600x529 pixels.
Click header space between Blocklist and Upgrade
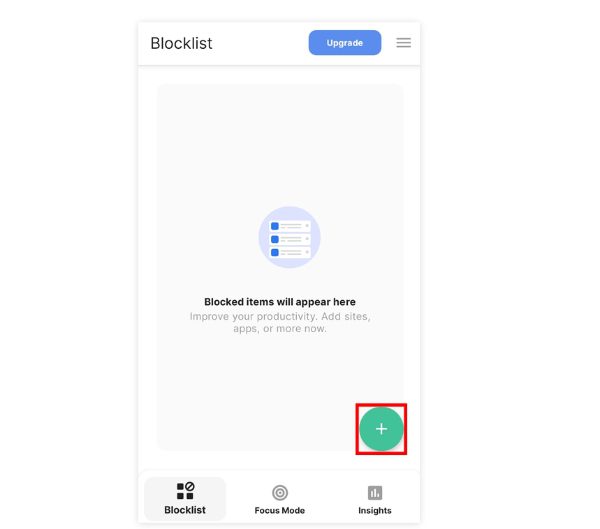click(260, 43)
